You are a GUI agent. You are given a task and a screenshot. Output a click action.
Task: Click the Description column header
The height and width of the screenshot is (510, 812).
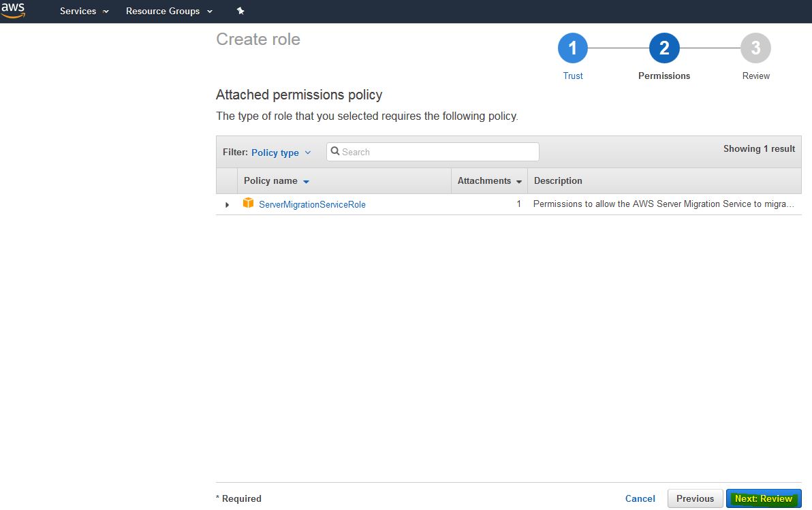point(558,181)
